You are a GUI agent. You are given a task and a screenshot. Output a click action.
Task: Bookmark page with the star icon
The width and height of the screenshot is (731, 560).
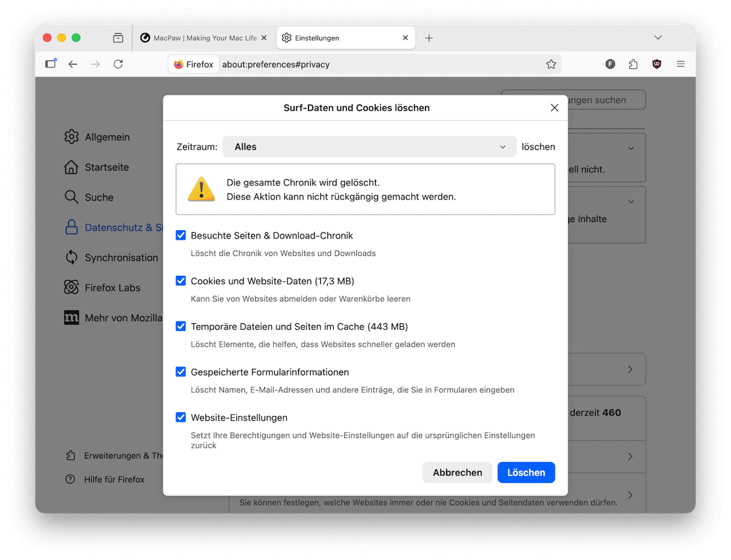tap(551, 64)
